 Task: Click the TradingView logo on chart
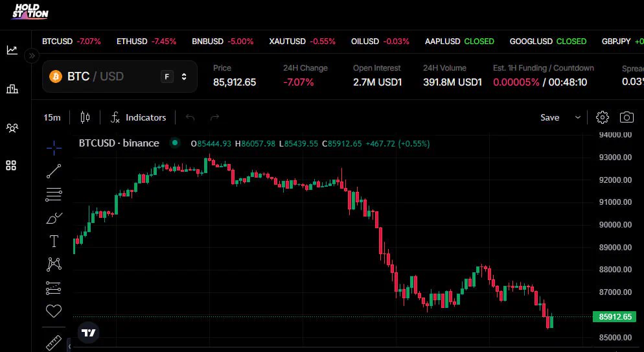coord(88,333)
